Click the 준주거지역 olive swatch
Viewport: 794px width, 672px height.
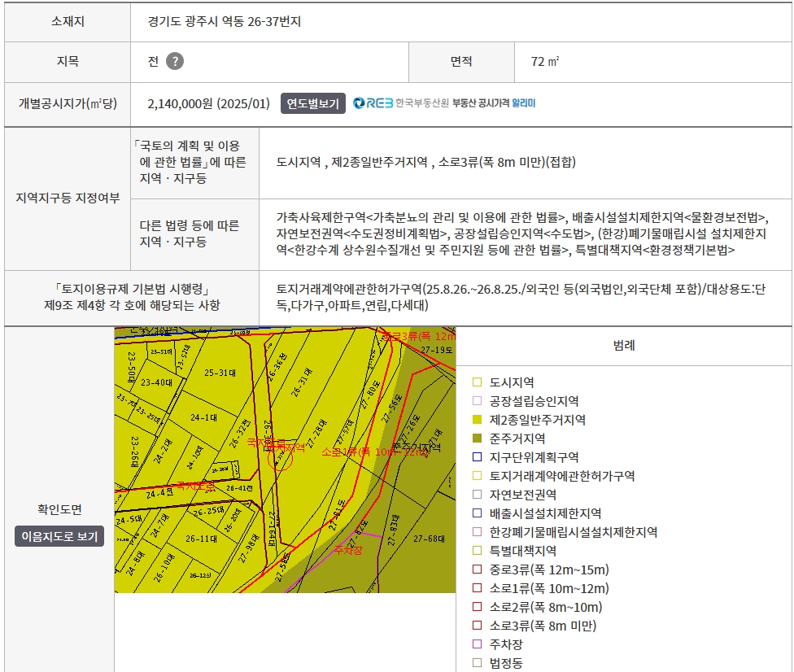coord(477,438)
